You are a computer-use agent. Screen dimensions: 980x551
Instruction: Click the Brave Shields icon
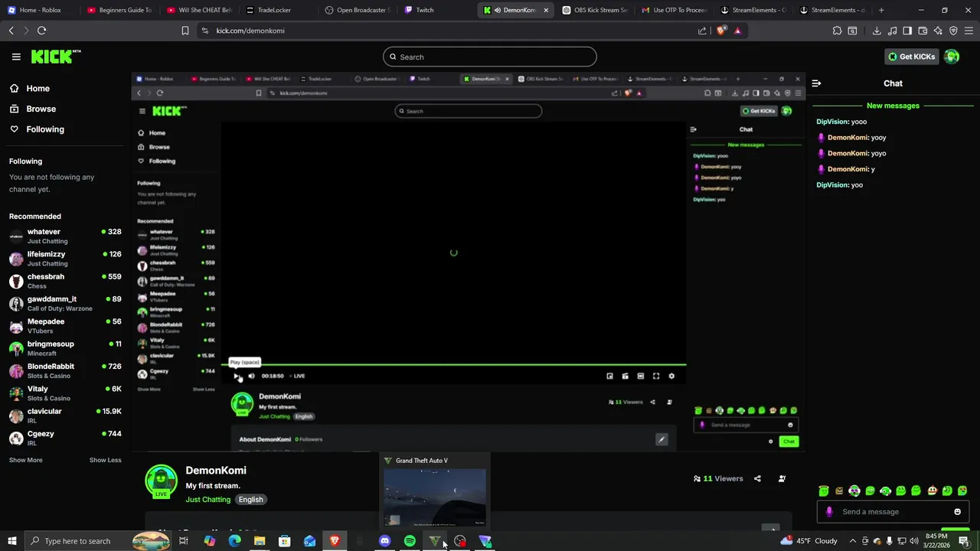click(x=721, y=31)
